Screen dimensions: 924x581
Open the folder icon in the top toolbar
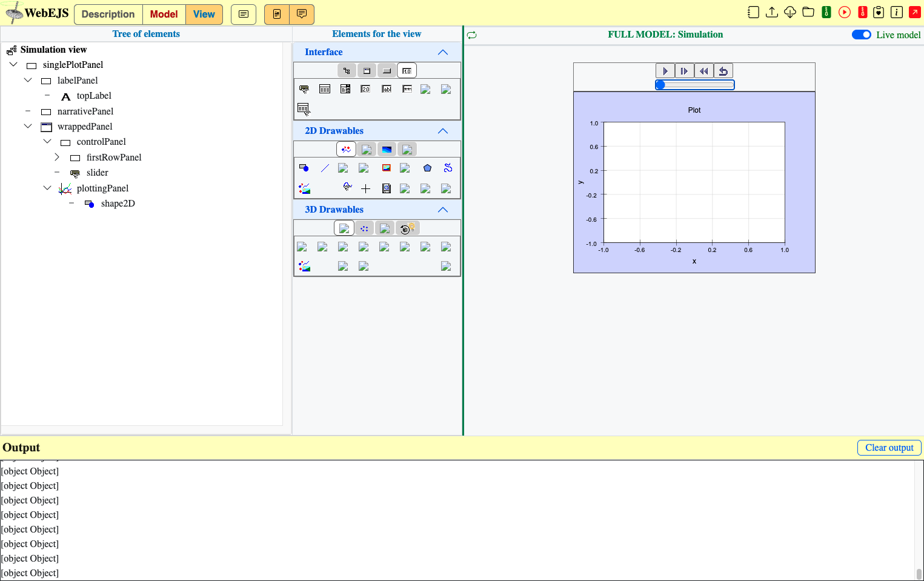click(808, 12)
